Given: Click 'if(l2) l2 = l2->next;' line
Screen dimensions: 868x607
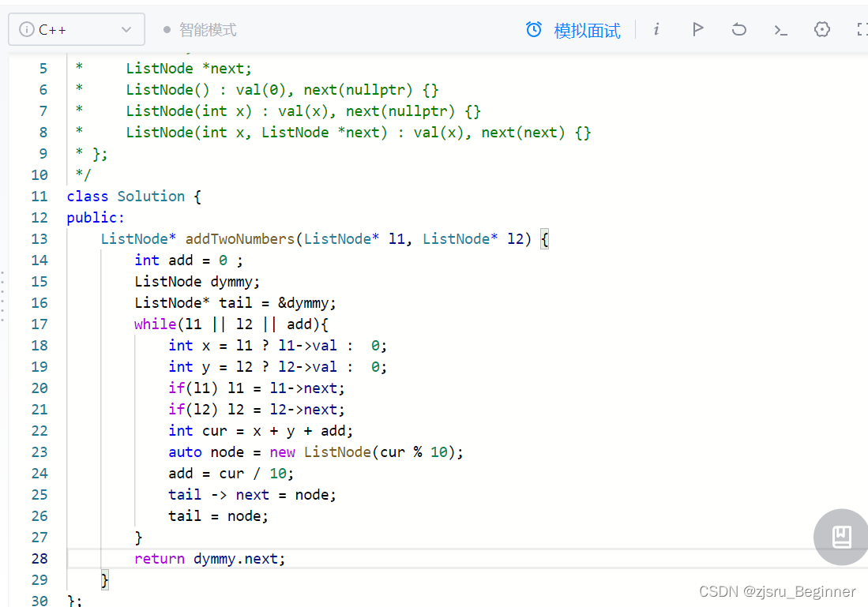Looking at the screenshot, I should tap(257, 410).
